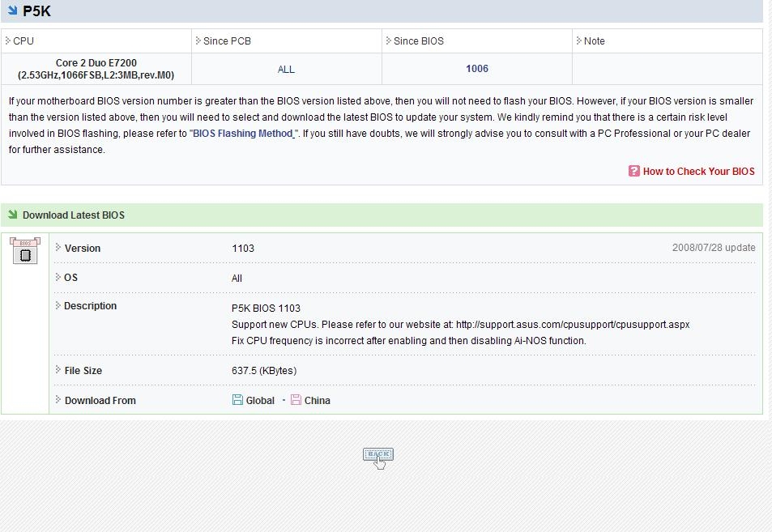Click the Download Latest BIOS heading

74,215
